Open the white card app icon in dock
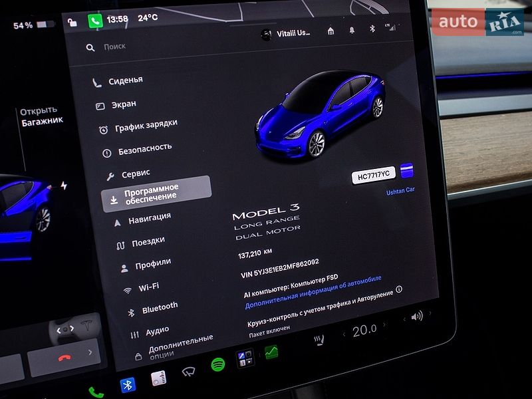 [x=158, y=378]
